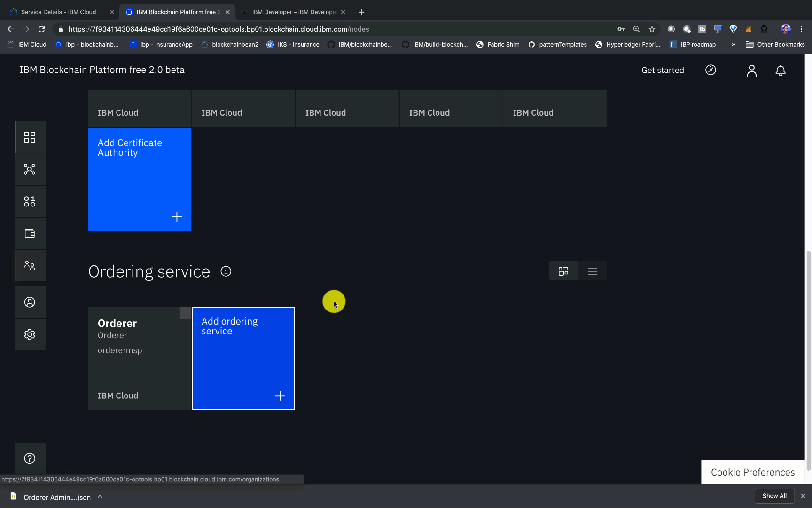The width and height of the screenshot is (812, 508).
Task: Open the Other Bookmarks folder
Action: click(775, 45)
